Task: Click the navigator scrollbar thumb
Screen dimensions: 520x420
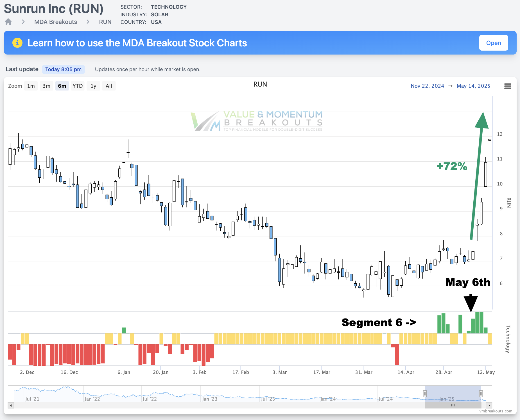Action: point(453,405)
